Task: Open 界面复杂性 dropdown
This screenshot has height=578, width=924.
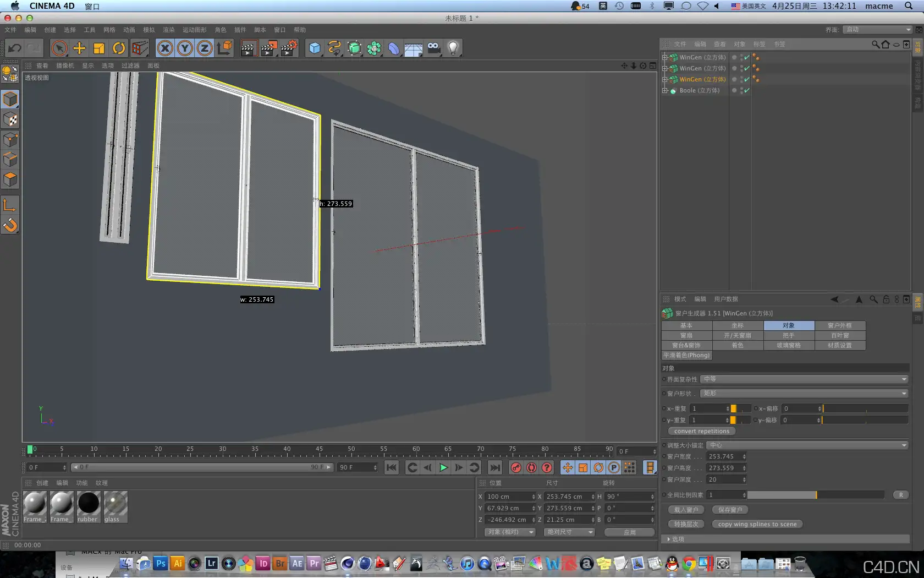Action: pyautogui.click(x=805, y=379)
